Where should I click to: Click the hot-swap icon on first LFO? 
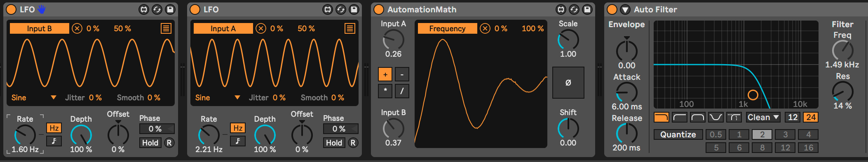pyautogui.click(x=157, y=9)
